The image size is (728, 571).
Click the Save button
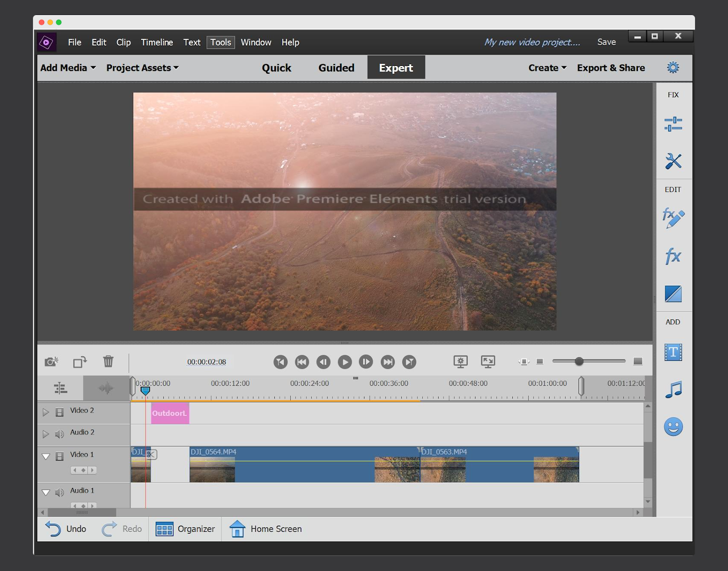[607, 42]
